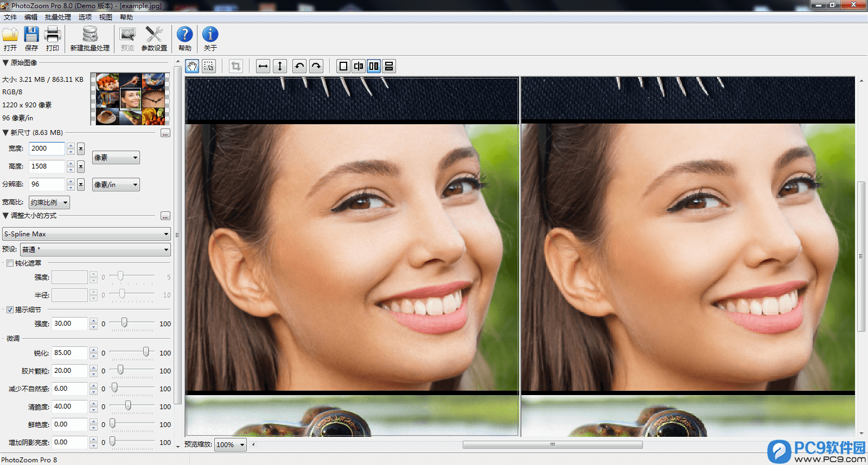Image resolution: width=868 pixels, height=465 pixels.
Task: Click the 分辨率 resolution input field
Action: pyautogui.click(x=47, y=184)
